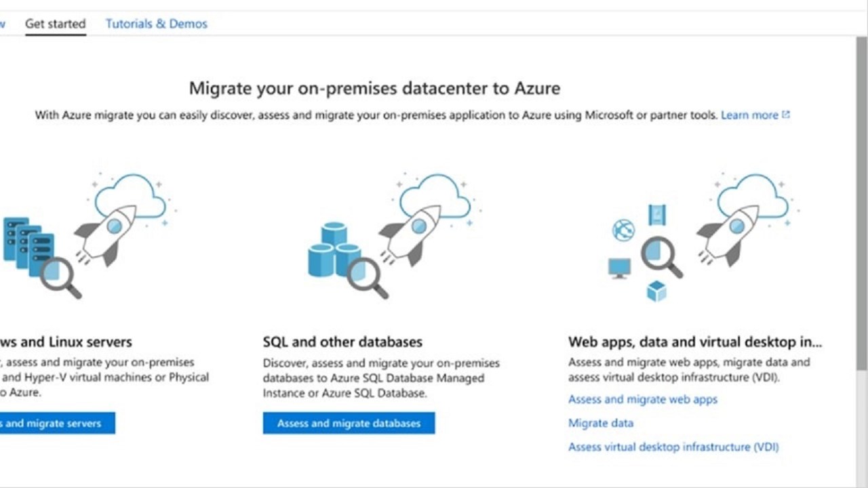The height and width of the screenshot is (488, 868).
Task: Click the blue cube icon in the web apps illustration
Action: coord(656,291)
